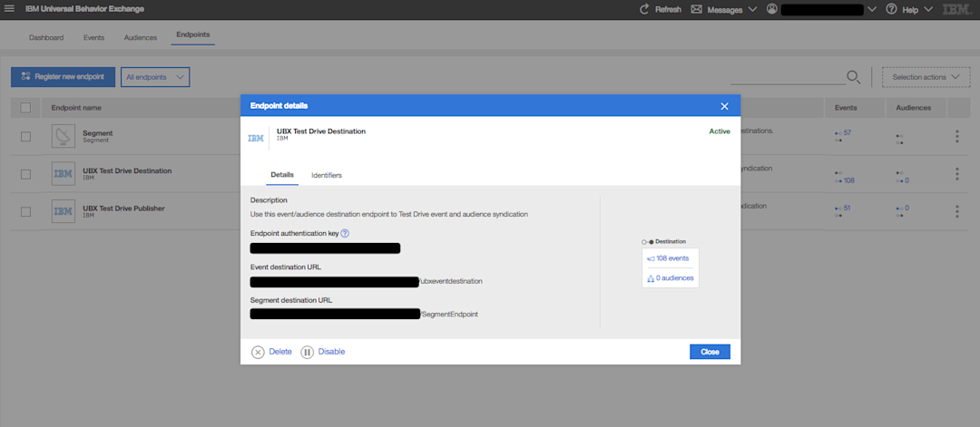980x427 pixels.
Task: Expand the user account dropdown chevron
Action: point(872,9)
